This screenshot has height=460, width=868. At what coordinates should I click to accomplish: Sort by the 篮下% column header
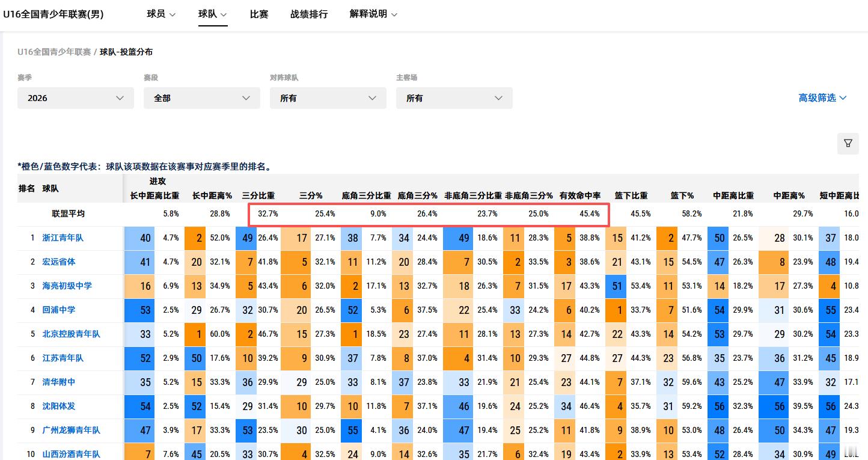(682, 196)
